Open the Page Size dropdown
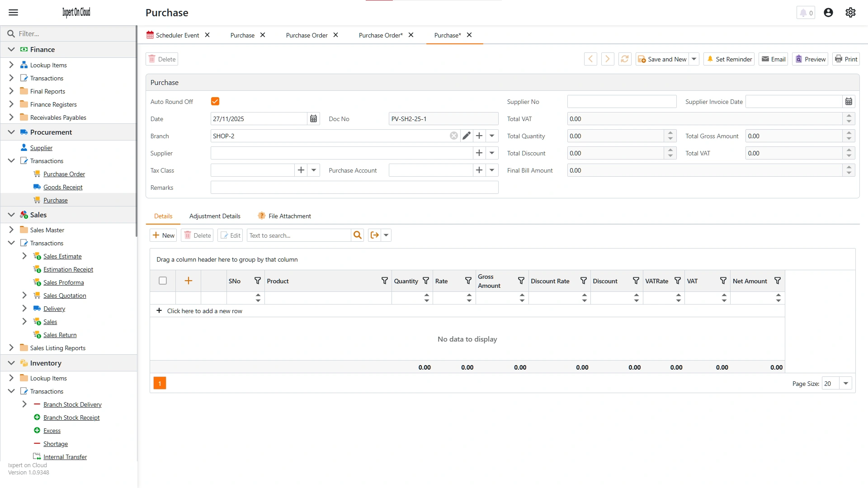868x488 pixels. (x=845, y=383)
